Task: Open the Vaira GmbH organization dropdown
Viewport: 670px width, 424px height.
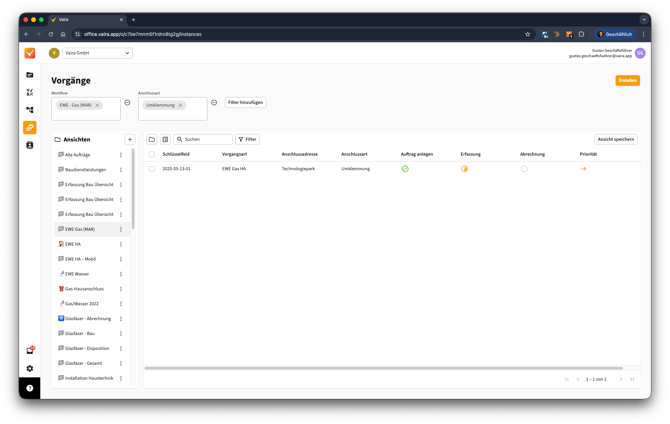Action: pyautogui.click(x=97, y=53)
